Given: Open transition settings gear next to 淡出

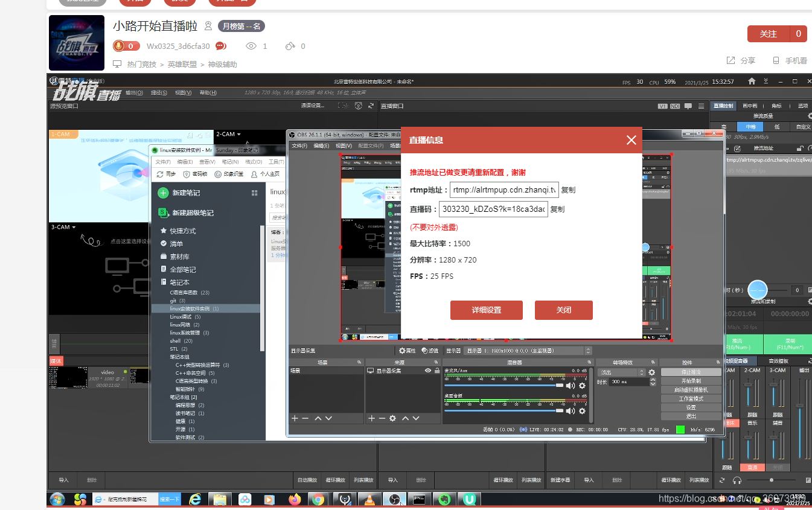Looking at the screenshot, I should [x=652, y=372].
